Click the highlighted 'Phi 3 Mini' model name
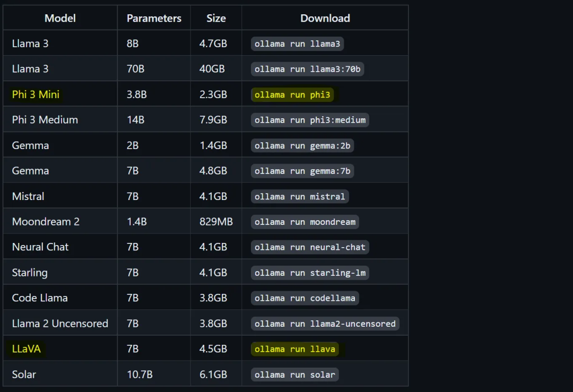This screenshot has height=392, width=573. click(36, 94)
